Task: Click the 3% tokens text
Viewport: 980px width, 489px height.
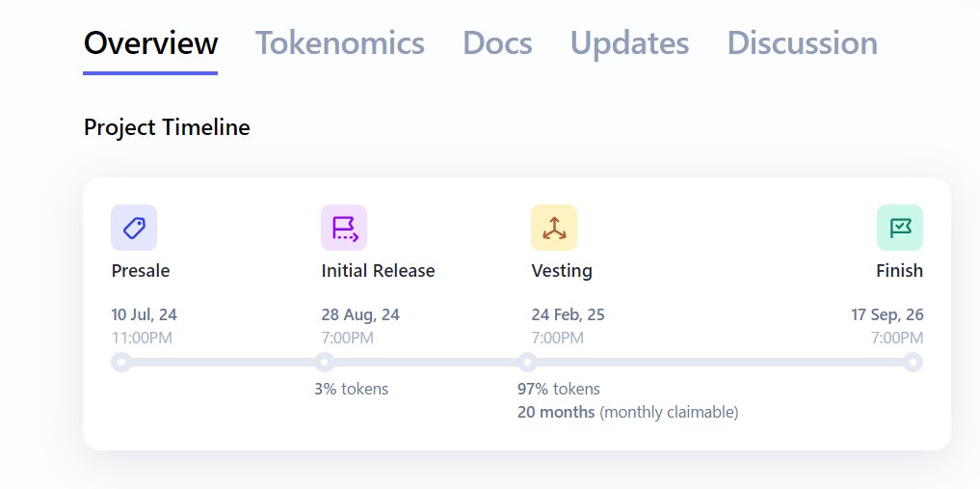Action: pyautogui.click(x=352, y=389)
